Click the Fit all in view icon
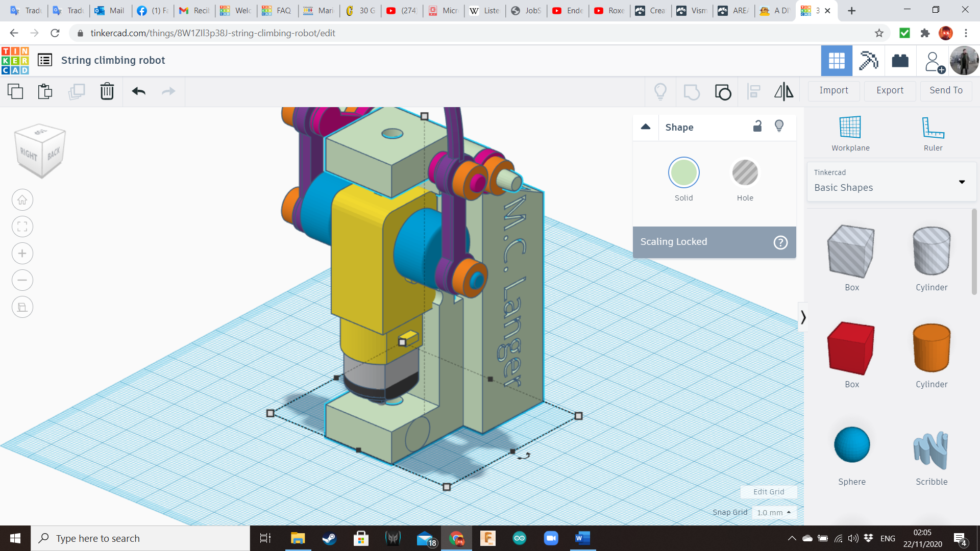This screenshot has width=980, height=551. click(22, 227)
